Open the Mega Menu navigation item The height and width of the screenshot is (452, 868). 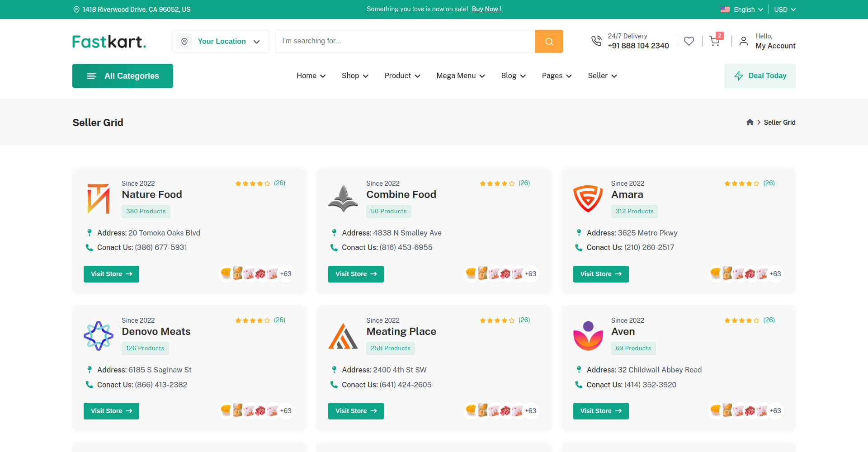(x=460, y=76)
